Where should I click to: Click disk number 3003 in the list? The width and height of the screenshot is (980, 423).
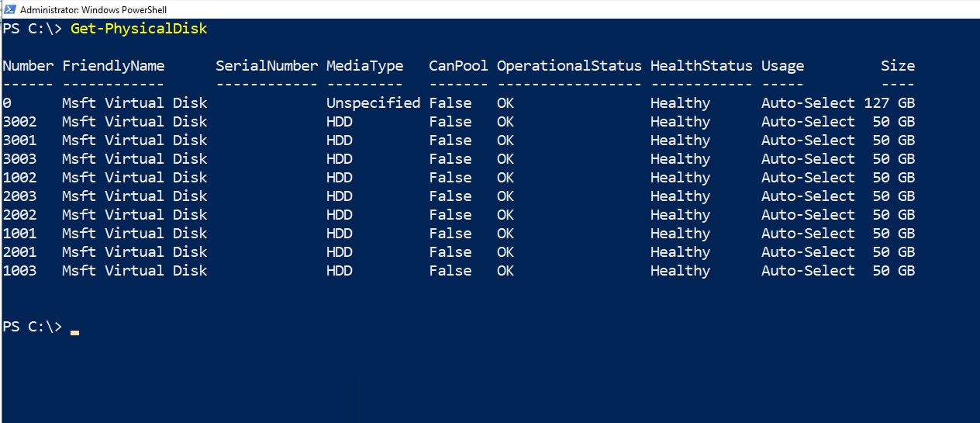pyautogui.click(x=19, y=159)
